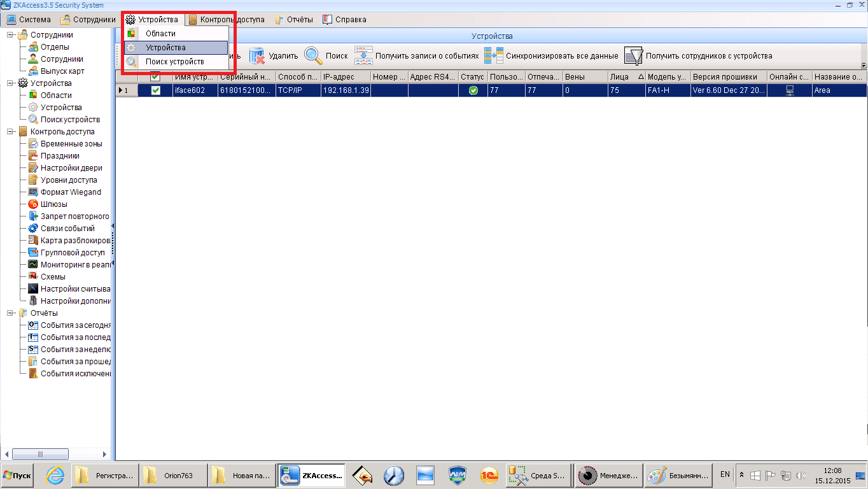Click Синхронизировать все данные icon
This screenshot has height=489, width=868.
(494, 56)
